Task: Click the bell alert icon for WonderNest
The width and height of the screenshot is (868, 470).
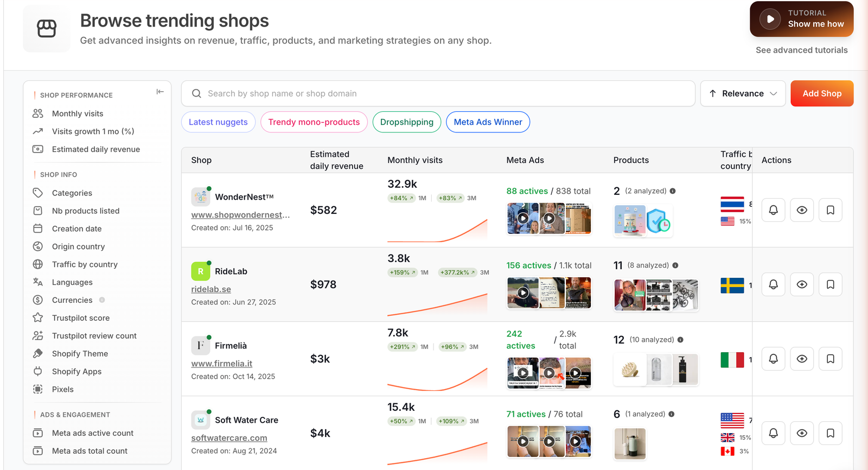Action: 774,210
